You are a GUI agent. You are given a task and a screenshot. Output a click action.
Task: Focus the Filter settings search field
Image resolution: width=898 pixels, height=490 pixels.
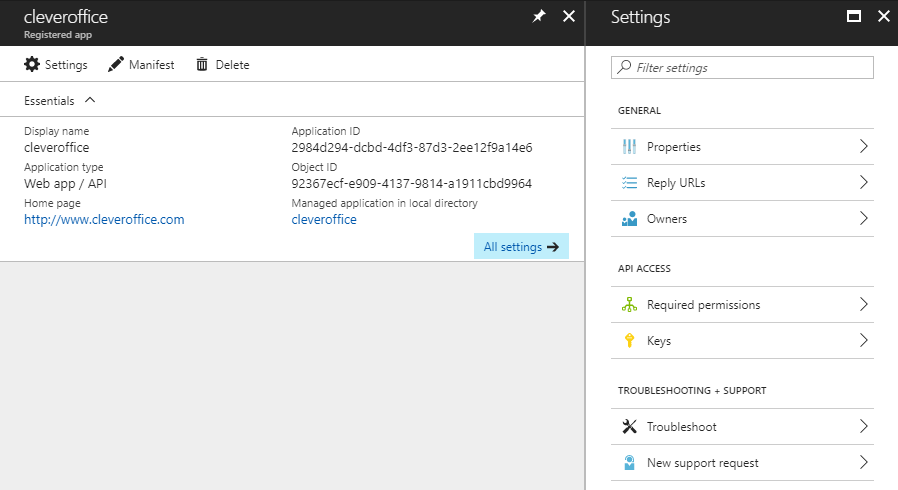pyautogui.click(x=742, y=68)
